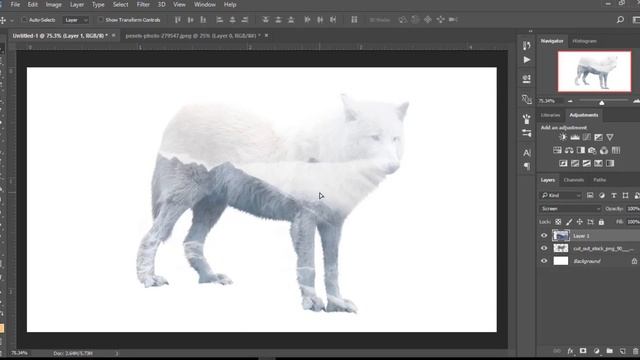Add an Exposure adjustment
Image resolution: width=640 pixels, height=360 pixels.
[598, 137]
